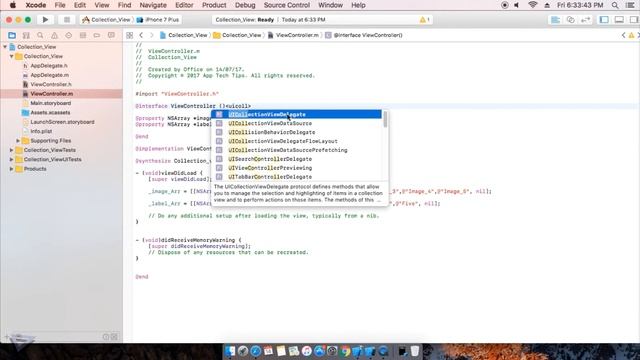
Task: Select the Version editor
Action: tap(585, 20)
